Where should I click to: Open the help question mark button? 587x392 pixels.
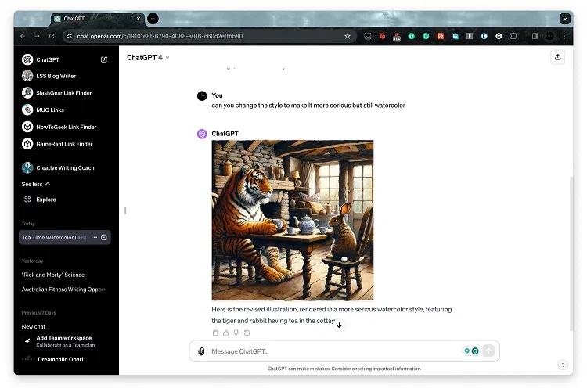point(562,365)
